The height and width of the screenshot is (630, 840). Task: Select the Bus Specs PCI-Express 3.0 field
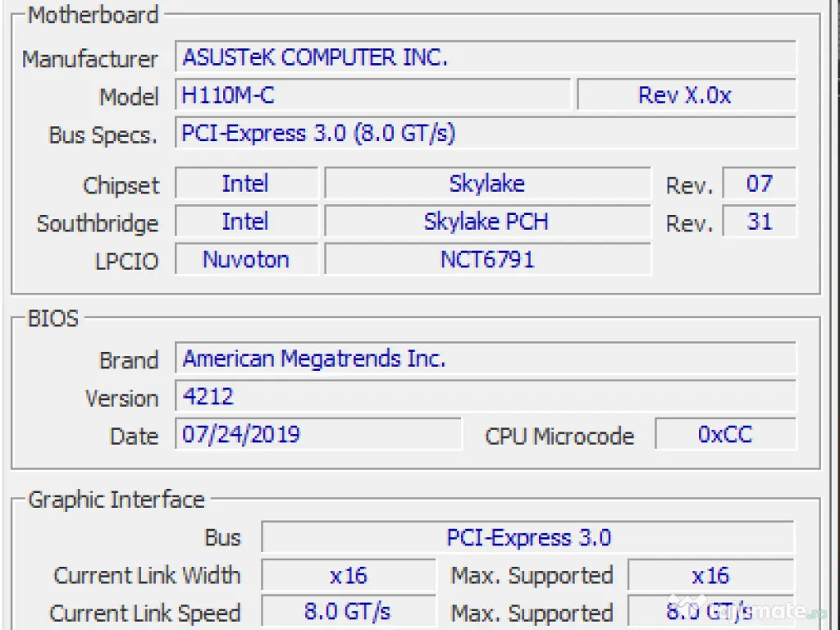click(484, 134)
